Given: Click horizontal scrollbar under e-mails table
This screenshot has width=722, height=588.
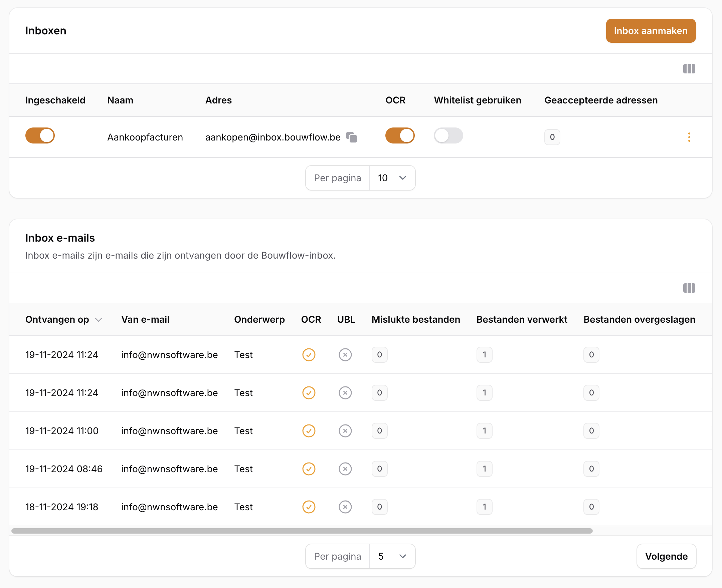Looking at the screenshot, I should point(302,531).
